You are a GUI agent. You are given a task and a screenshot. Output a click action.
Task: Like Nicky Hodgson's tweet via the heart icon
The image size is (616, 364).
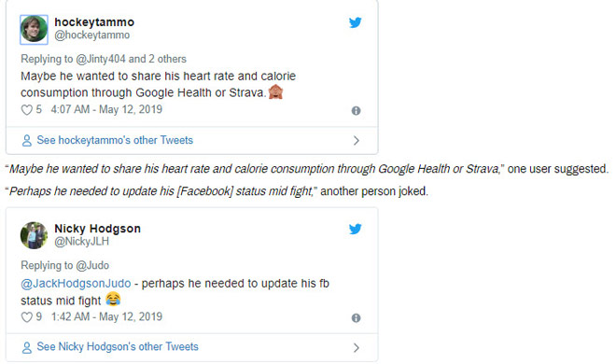[27, 317]
